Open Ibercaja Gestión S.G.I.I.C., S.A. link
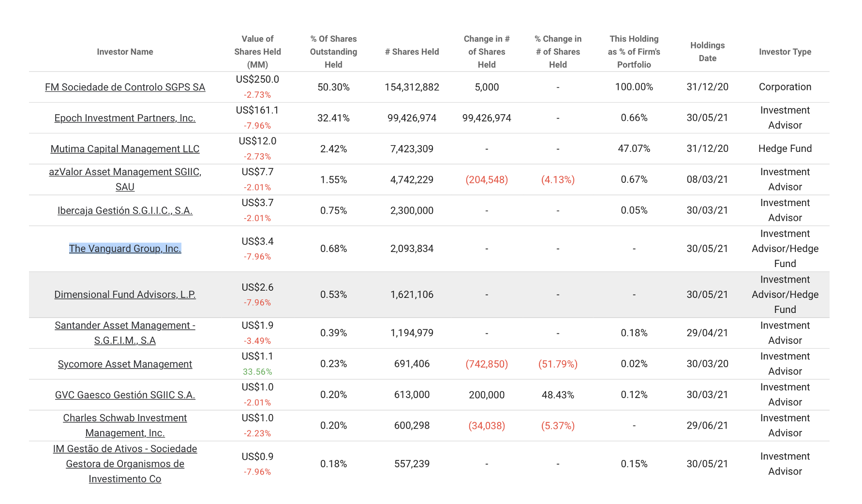The height and width of the screenshot is (504, 862). 125,210
